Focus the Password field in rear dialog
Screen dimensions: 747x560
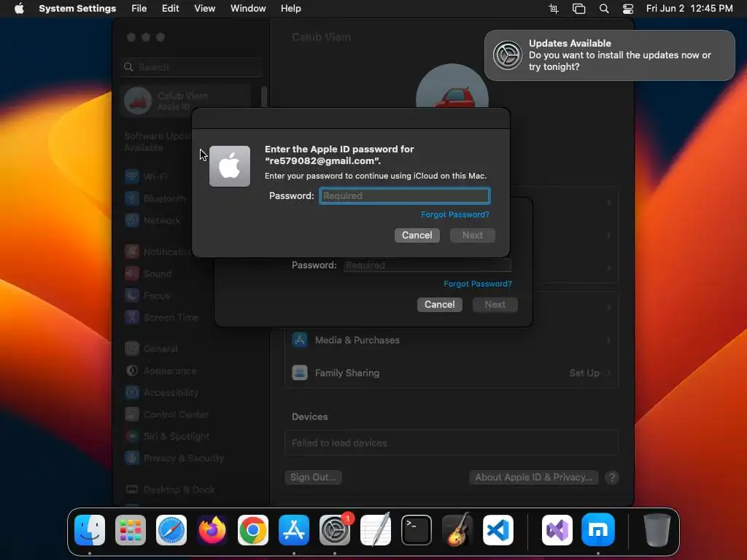pos(427,265)
